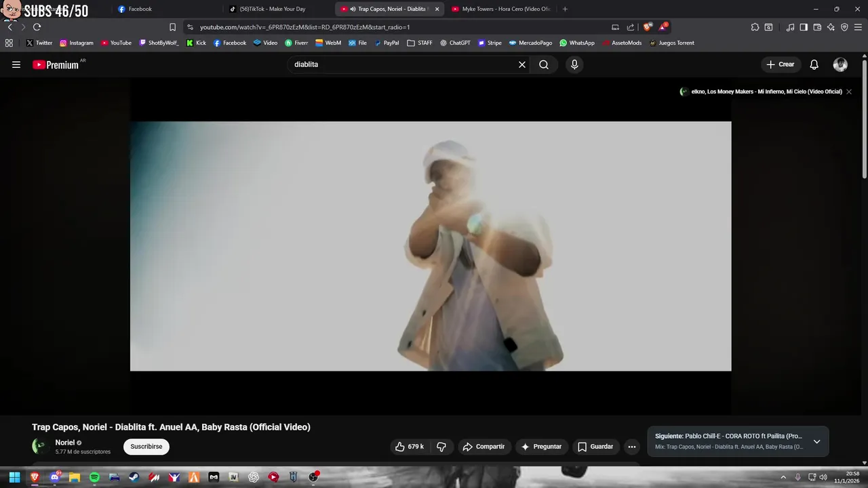The width and height of the screenshot is (868, 488).
Task: Switch to the Facebook tab
Action: coord(166,9)
